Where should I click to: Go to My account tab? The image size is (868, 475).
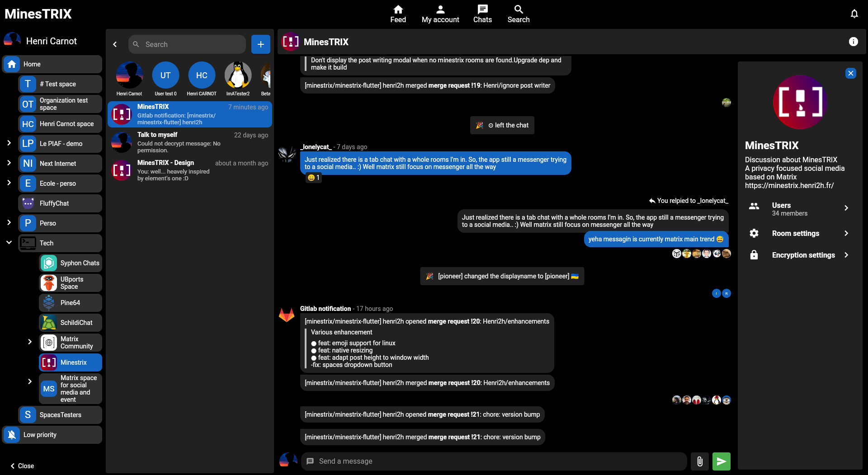coord(440,14)
